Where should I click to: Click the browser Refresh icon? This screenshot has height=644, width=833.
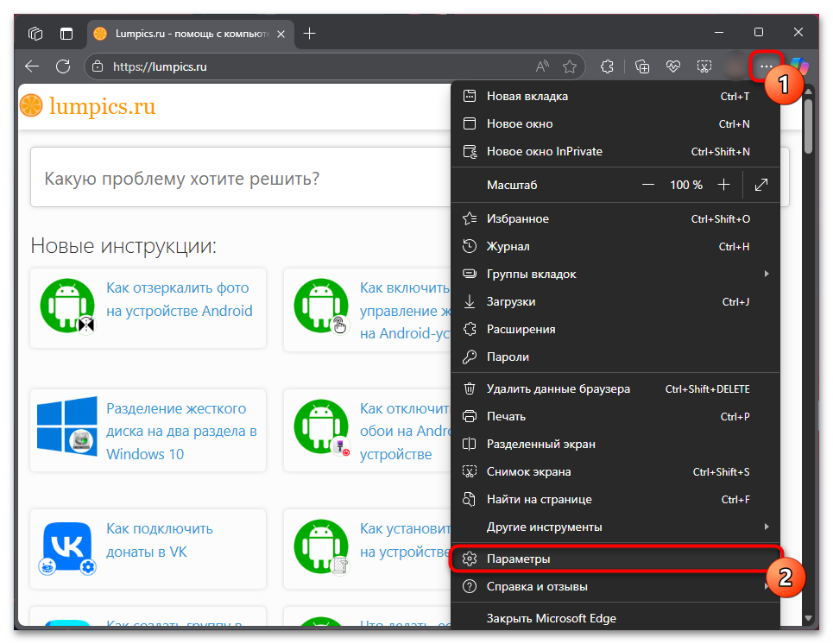pos(62,66)
